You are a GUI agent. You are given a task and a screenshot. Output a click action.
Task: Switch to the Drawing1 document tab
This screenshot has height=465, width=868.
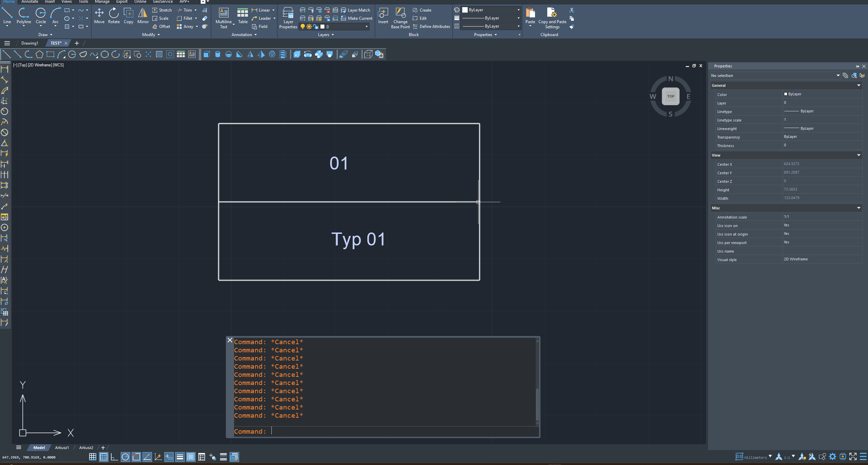(30, 43)
